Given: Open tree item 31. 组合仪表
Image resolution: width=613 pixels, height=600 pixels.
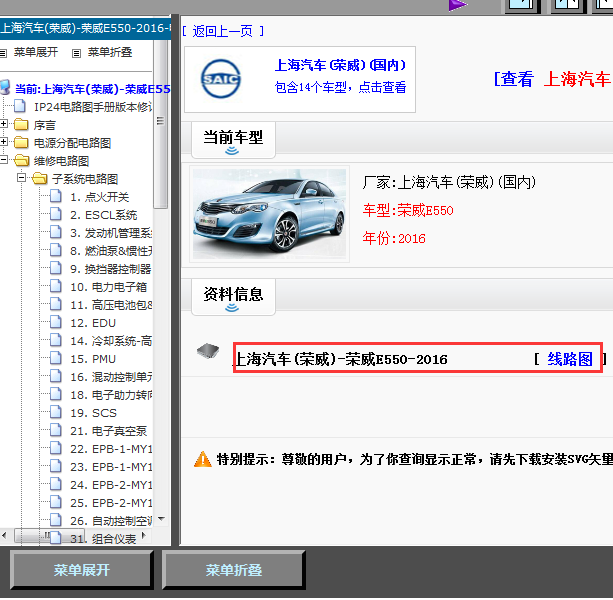Looking at the screenshot, I should [x=103, y=539].
